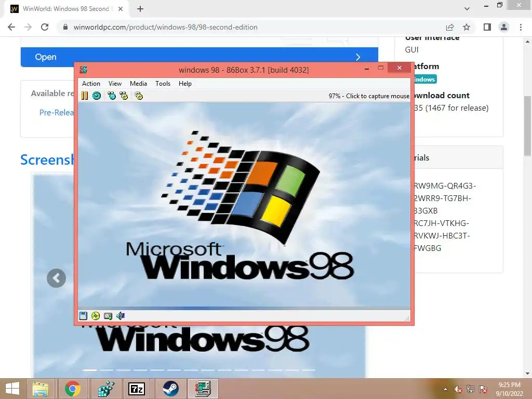Screen dimensions: 532x399
Task: Click the CD-ROM status bar icon
Action: pos(96,316)
